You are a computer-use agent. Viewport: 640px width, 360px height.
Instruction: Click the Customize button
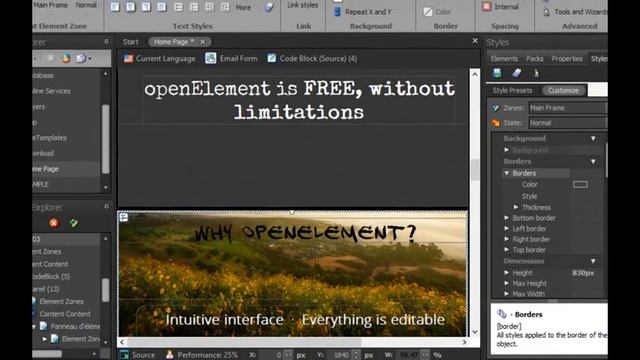[x=563, y=91]
